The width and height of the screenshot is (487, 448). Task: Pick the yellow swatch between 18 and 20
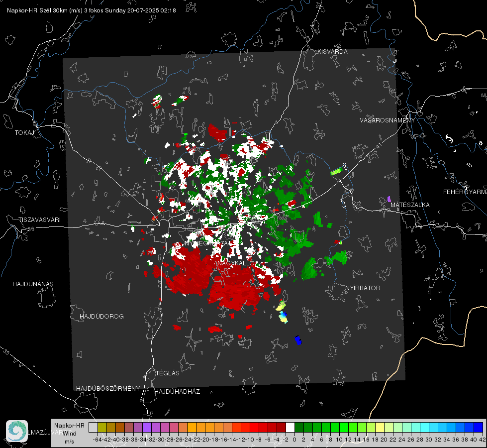380,427
